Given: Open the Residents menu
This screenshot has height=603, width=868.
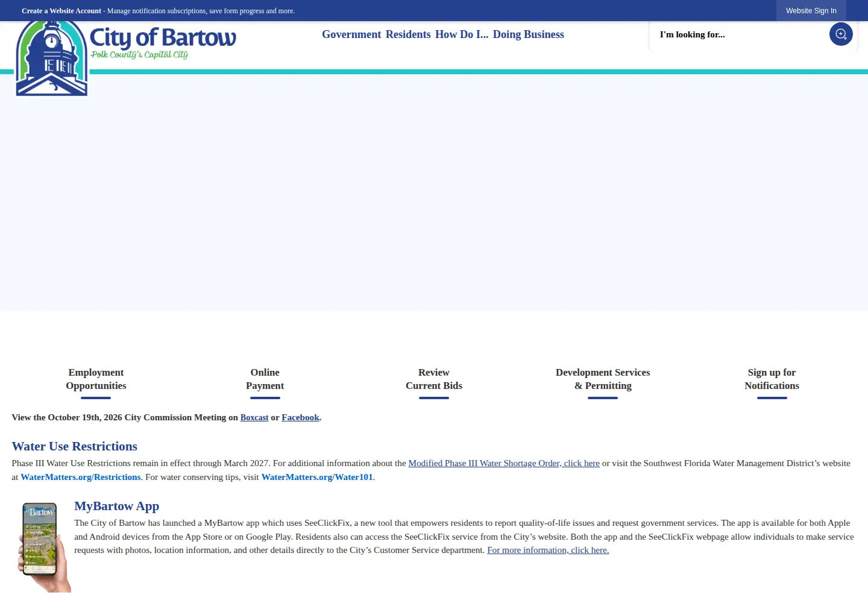Looking at the screenshot, I should tap(408, 34).
